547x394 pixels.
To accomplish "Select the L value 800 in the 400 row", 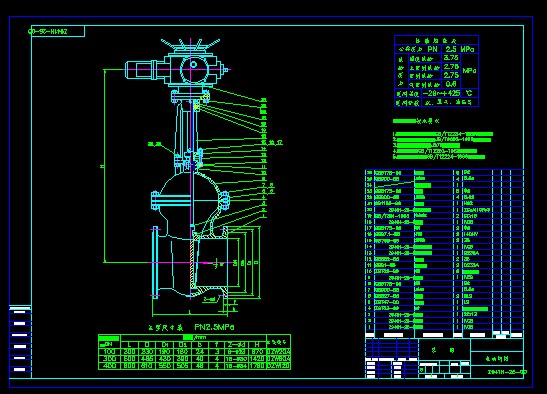I will (x=129, y=366).
